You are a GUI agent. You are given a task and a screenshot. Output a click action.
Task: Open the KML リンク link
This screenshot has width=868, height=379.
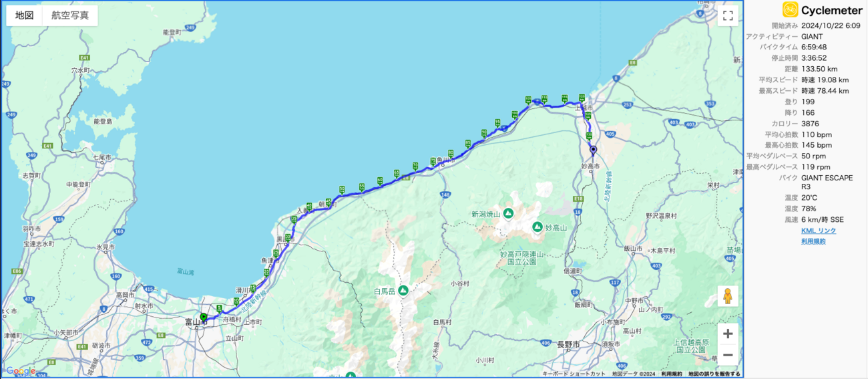pyautogui.click(x=819, y=231)
